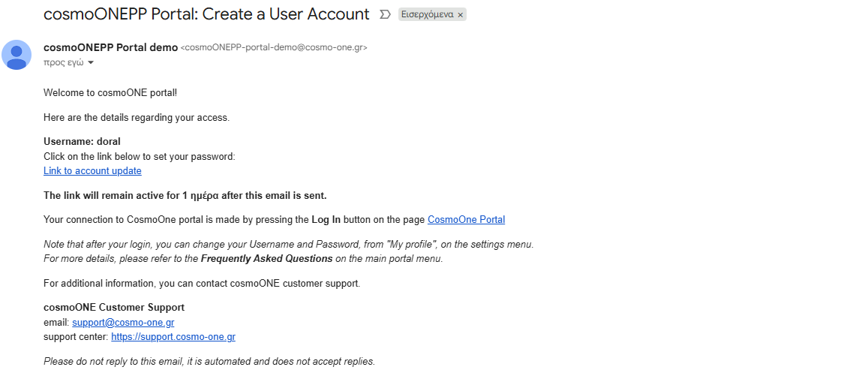
Task: Click the bold Log In word
Action: click(x=326, y=220)
